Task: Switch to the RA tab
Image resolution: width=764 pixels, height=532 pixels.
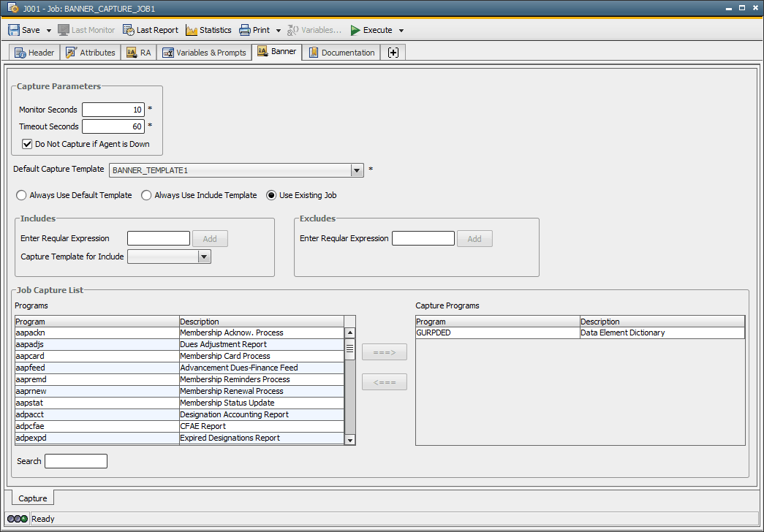Action: pos(139,53)
